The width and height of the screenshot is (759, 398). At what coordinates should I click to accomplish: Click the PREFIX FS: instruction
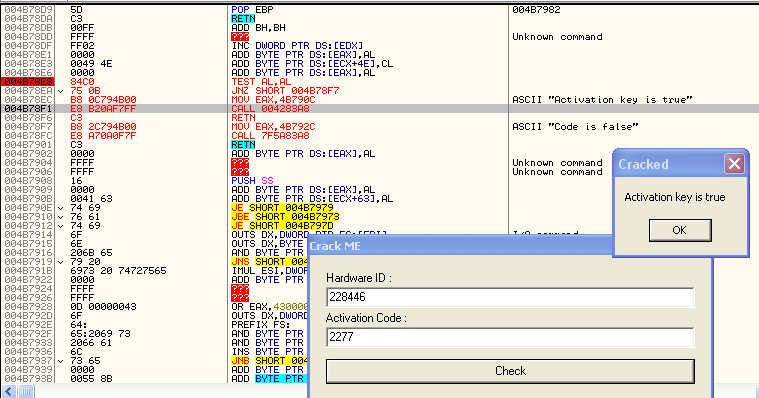(x=261, y=325)
